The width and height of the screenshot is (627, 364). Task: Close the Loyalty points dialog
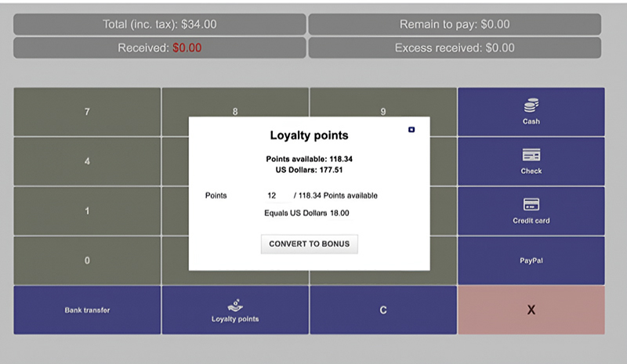coord(411,129)
